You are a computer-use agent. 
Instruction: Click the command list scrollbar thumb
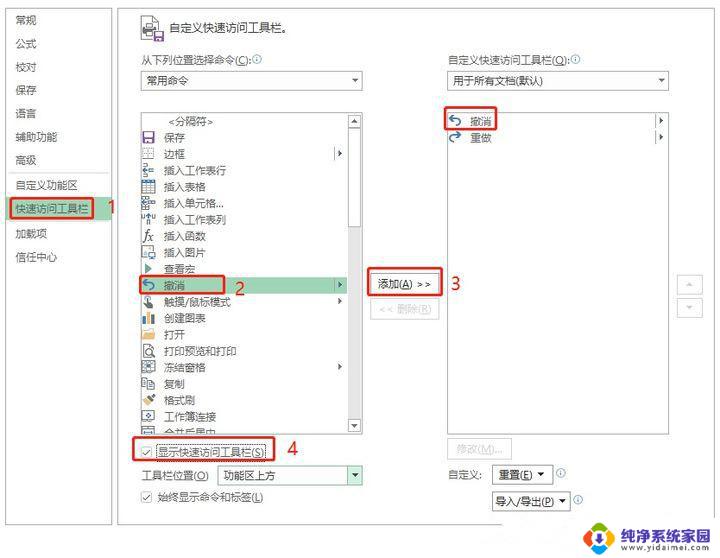pos(354,177)
